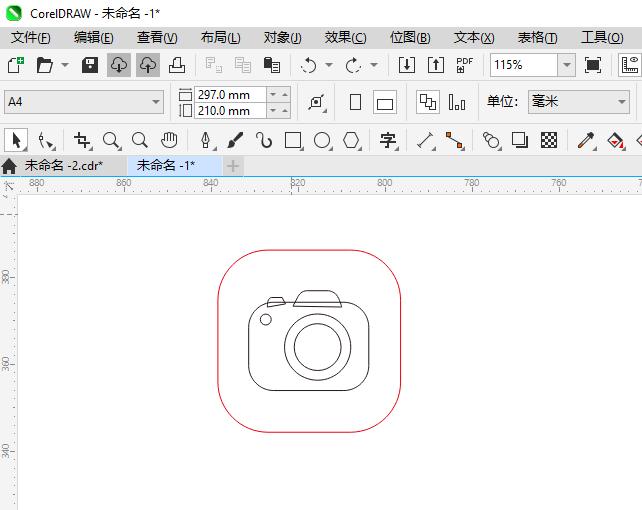Click the New document icon

tap(16, 65)
